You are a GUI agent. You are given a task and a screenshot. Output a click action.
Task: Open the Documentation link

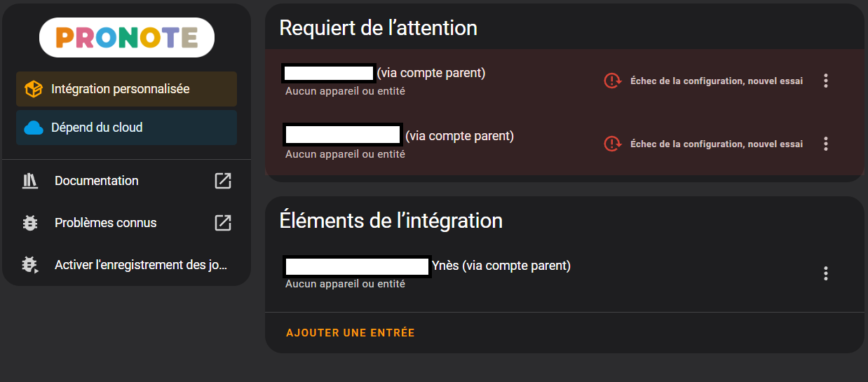pos(97,181)
